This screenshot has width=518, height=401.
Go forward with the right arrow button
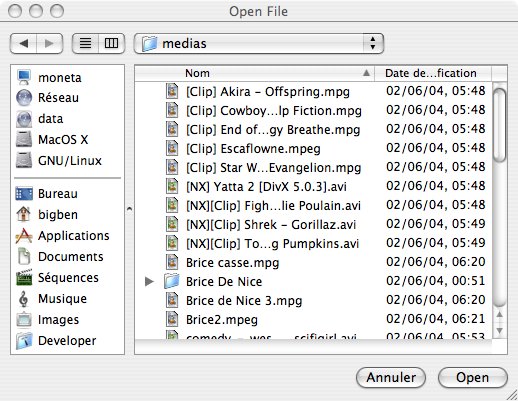[49, 43]
